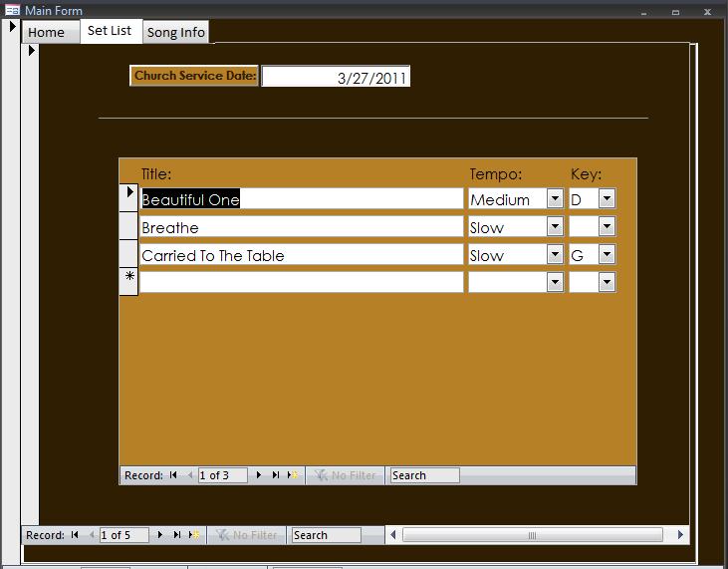Click the Title: column label

[x=156, y=174]
